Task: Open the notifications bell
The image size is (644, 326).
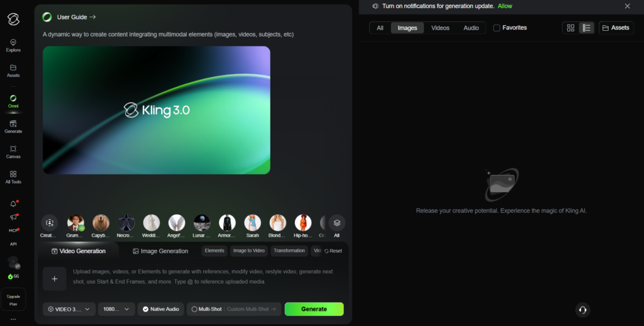Action: click(13, 204)
